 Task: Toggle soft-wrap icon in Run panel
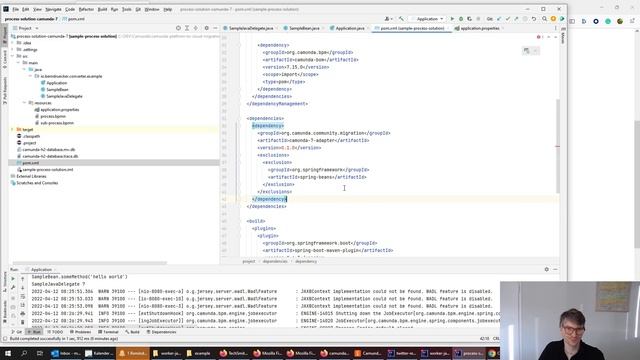[22, 297]
